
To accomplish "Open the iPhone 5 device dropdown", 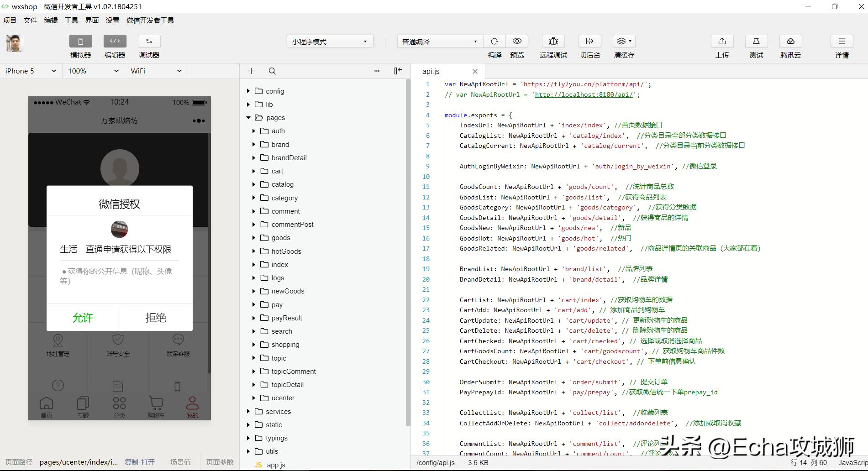I will [31, 71].
